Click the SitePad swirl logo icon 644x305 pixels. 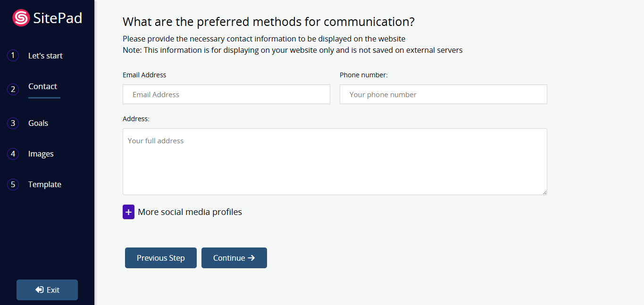[x=21, y=18]
